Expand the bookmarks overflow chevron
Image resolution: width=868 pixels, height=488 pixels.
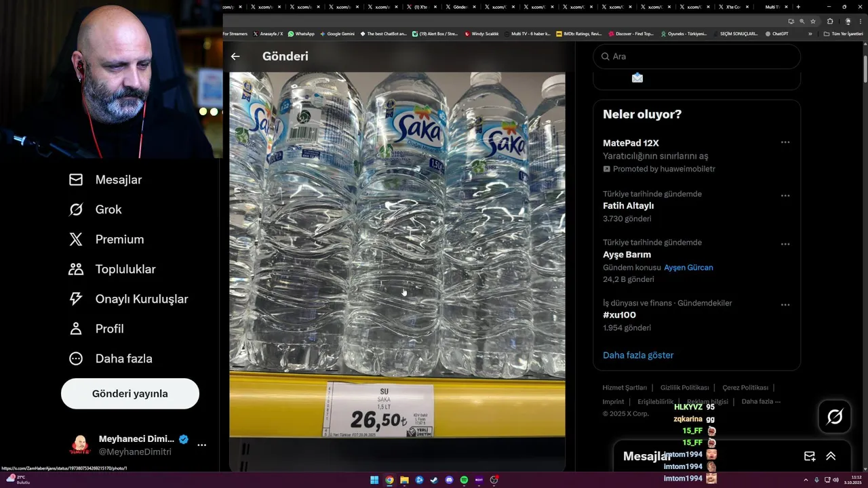(x=810, y=34)
